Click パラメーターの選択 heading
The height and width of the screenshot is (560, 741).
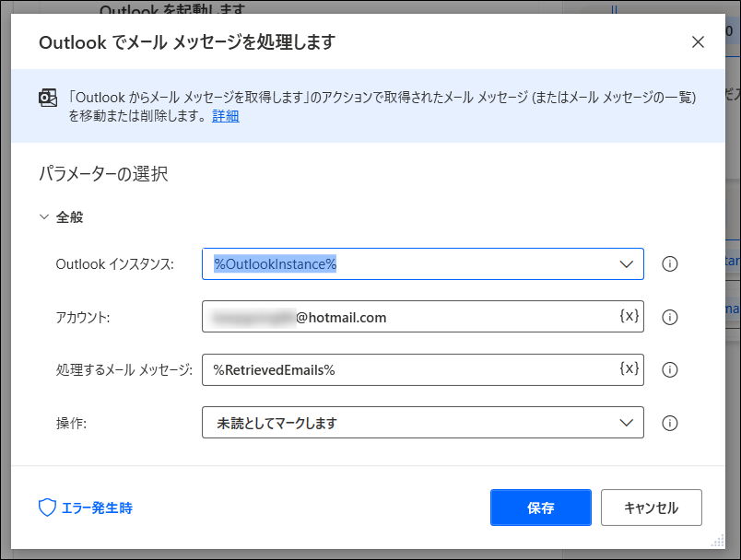[103, 174]
